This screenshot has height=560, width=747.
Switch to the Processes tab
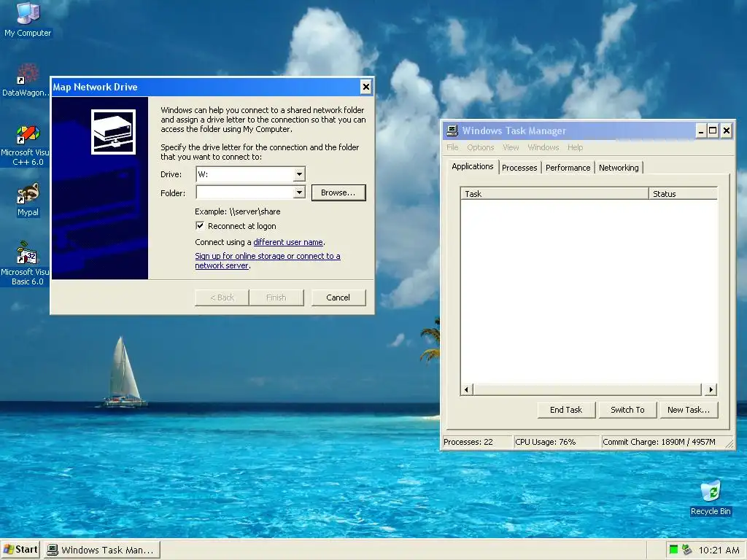519,168
